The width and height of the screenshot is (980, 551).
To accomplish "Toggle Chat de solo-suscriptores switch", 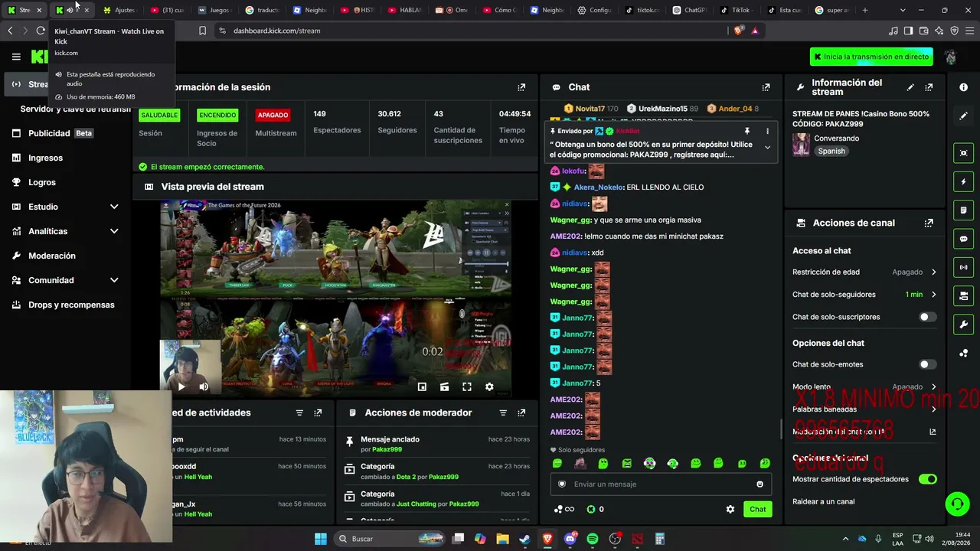I will pos(927,317).
